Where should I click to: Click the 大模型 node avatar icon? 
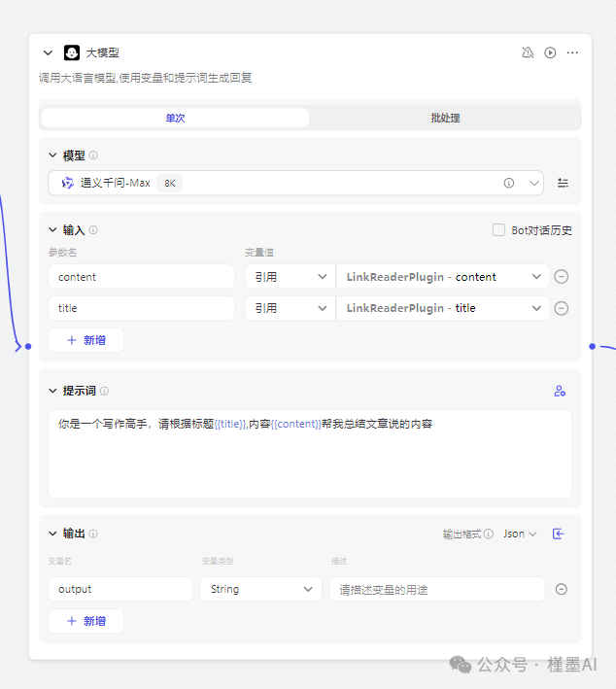tap(72, 52)
